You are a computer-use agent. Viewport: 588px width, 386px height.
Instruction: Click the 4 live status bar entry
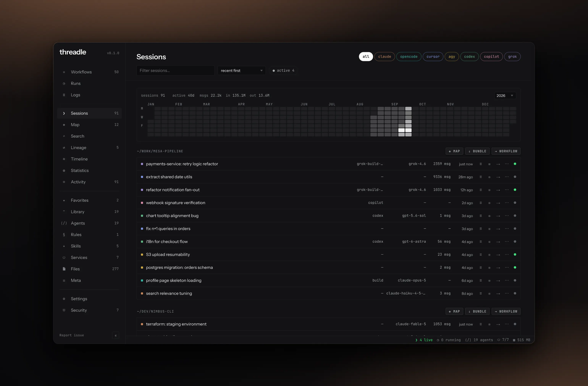[424, 340]
